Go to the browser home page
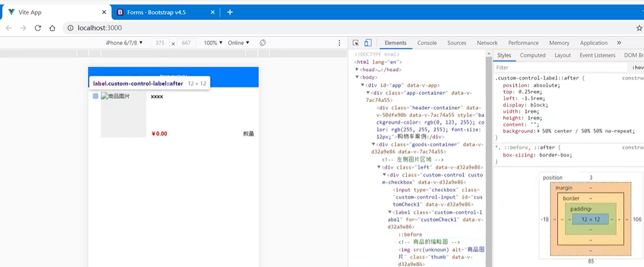 (x=52, y=28)
